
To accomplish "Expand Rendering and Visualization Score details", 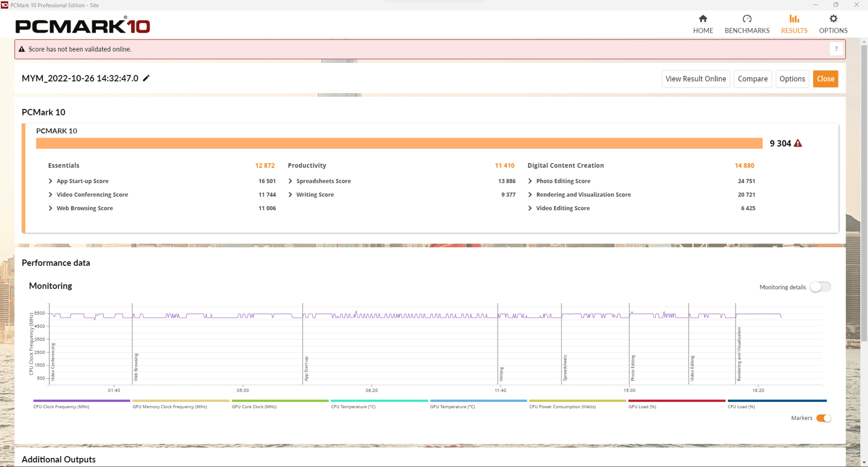I will 530,195.
